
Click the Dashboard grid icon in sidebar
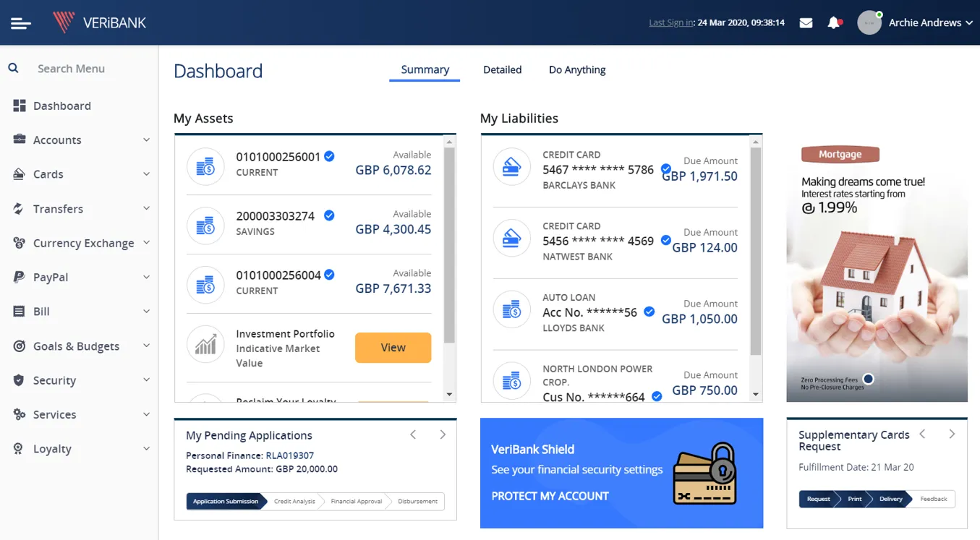pyautogui.click(x=20, y=106)
